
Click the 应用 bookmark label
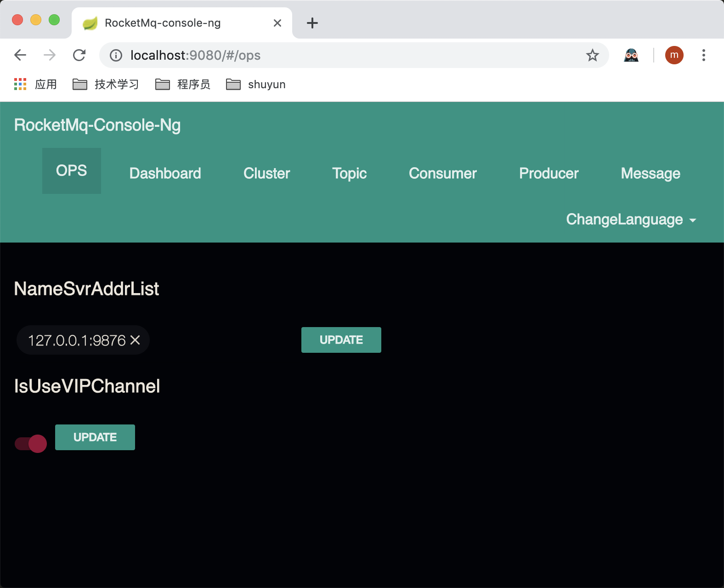pyautogui.click(x=46, y=85)
